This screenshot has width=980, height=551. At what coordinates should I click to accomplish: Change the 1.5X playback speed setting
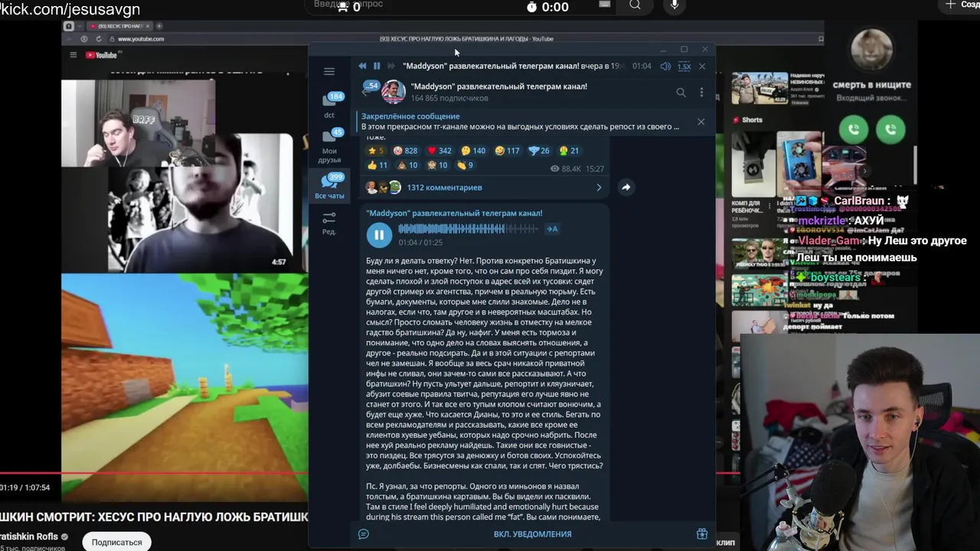pyautogui.click(x=684, y=67)
